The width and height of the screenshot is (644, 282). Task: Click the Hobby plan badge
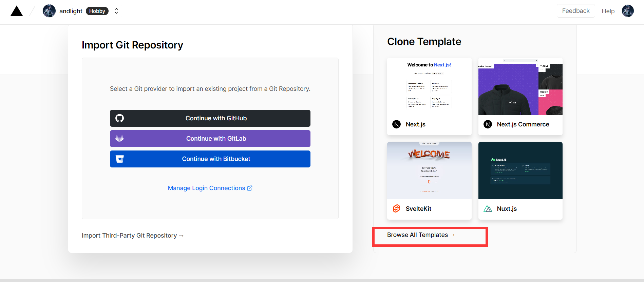tap(97, 11)
